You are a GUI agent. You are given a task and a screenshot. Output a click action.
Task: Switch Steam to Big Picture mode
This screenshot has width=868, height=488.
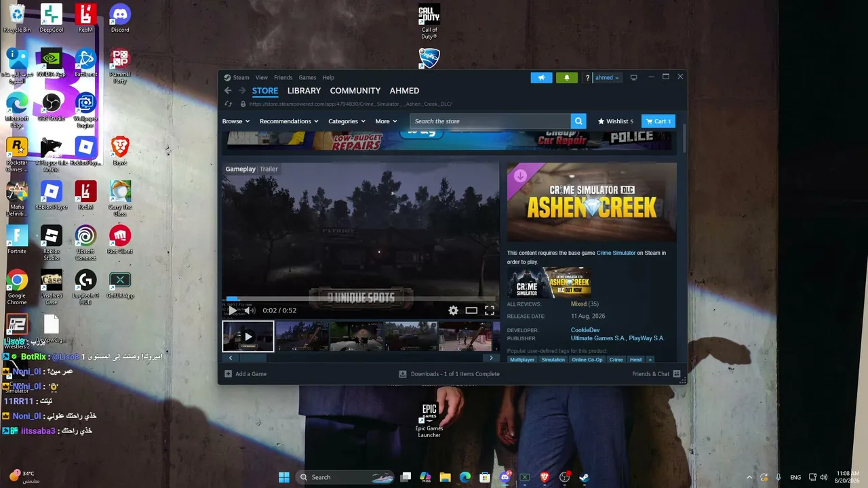point(634,78)
